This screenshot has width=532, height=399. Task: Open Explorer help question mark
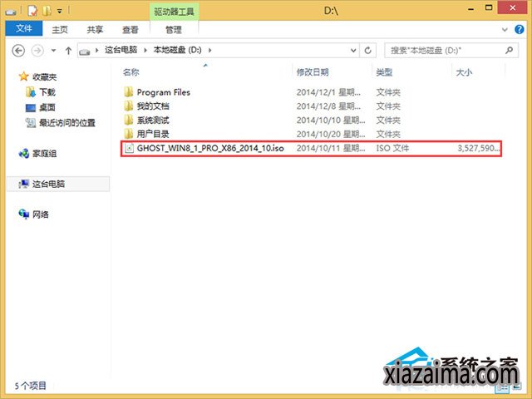click(519, 30)
